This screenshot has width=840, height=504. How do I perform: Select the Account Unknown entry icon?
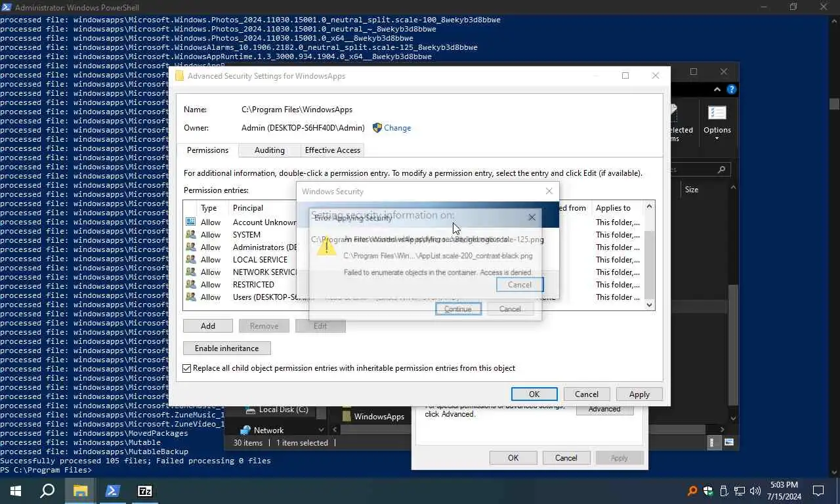coord(190,222)
